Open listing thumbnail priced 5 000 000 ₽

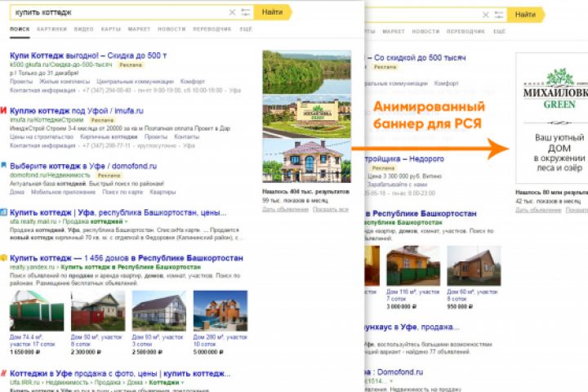220,310
